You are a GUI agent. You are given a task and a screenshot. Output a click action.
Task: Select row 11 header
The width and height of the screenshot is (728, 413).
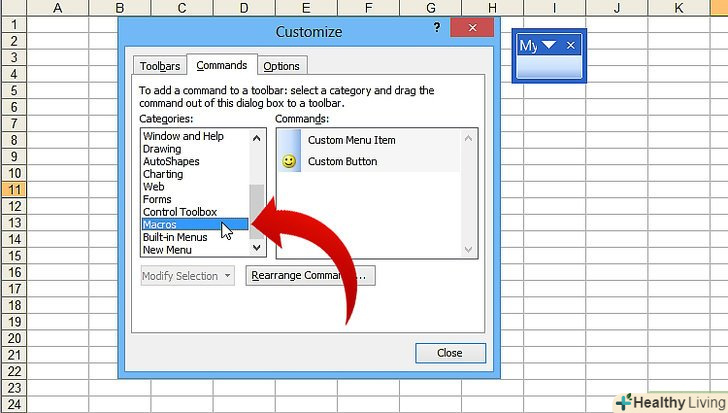click(x=13, y=189)
